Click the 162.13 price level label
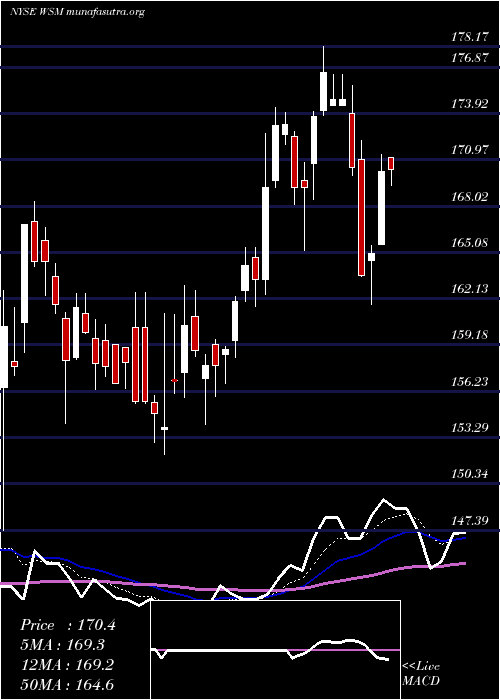Image resolution: width=500 pixels, height=700 pixels. [x=469, y=289]
